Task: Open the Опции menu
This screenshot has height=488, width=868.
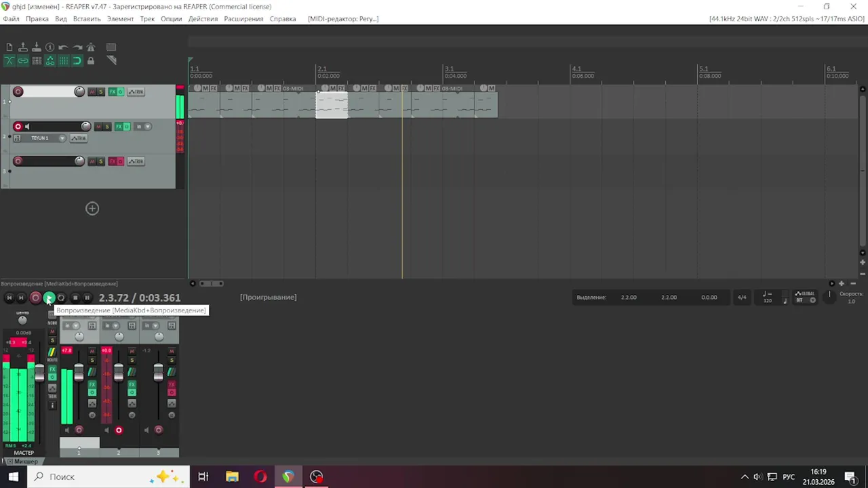Action: coord(172,19)
